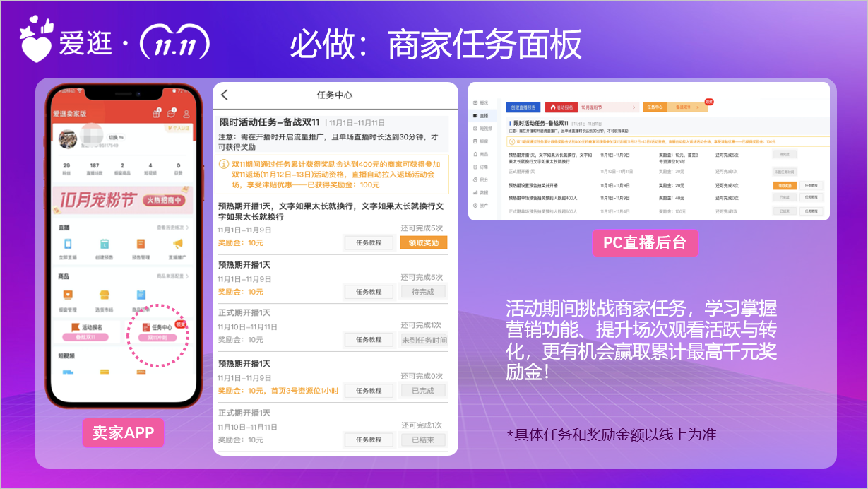Tap the 个人认证 badge in phone

pyautogui.click(x=178, y=128)
